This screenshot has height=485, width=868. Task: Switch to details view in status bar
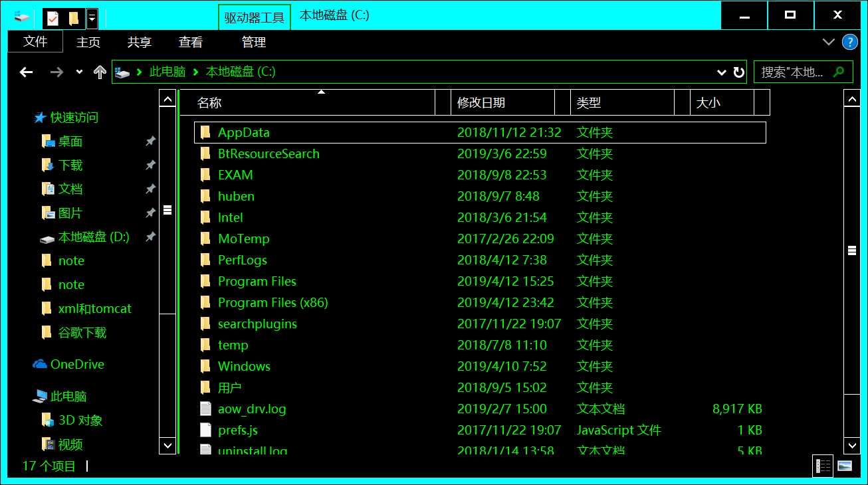[823, 466]
